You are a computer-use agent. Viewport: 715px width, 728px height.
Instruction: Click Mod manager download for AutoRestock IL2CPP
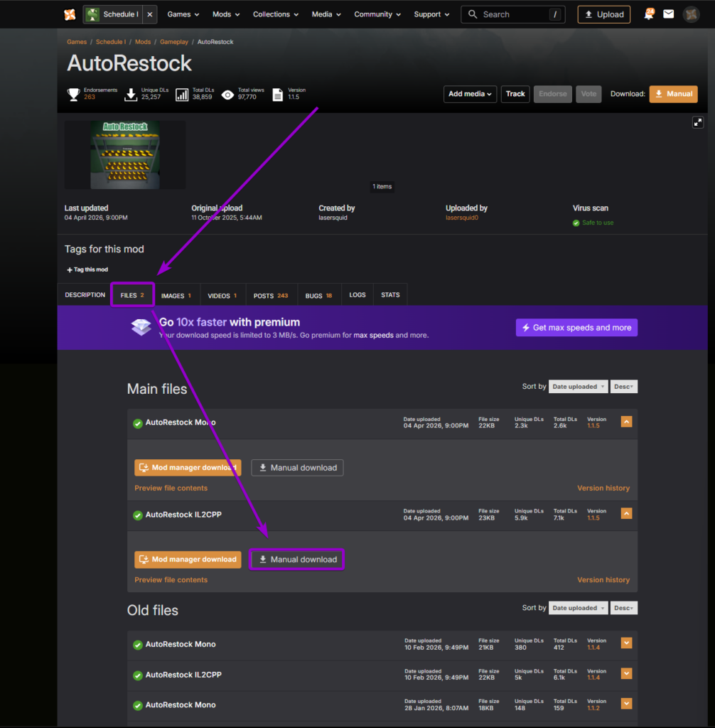[x=188, y=560]
